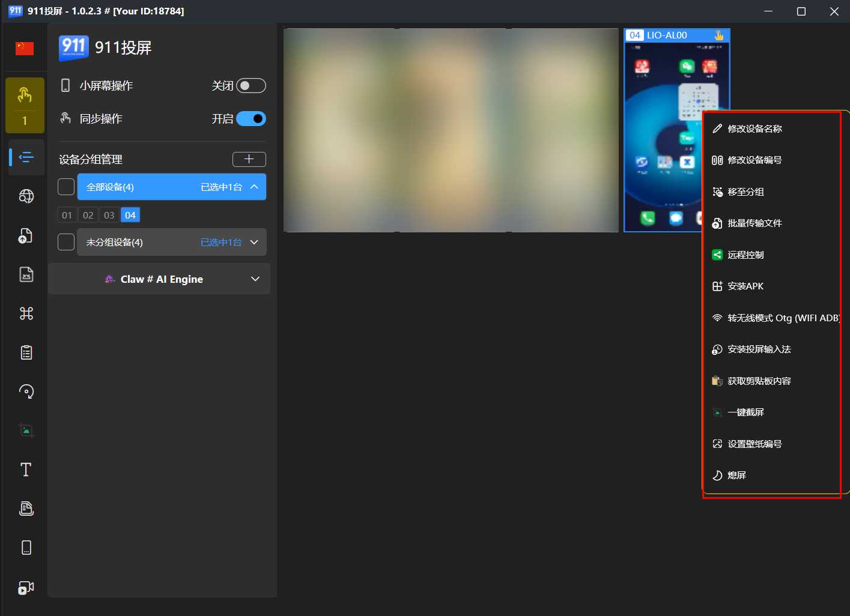
Task: Choose 移至分组 from context menu
Action: 771,192
